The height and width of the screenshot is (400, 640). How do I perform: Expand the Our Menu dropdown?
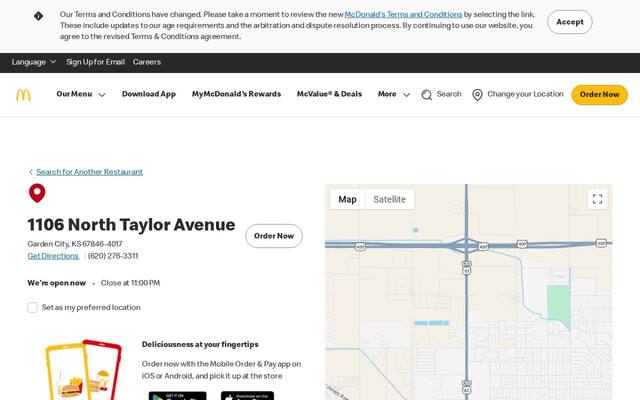pyautogui.click(x=81, y=94)
